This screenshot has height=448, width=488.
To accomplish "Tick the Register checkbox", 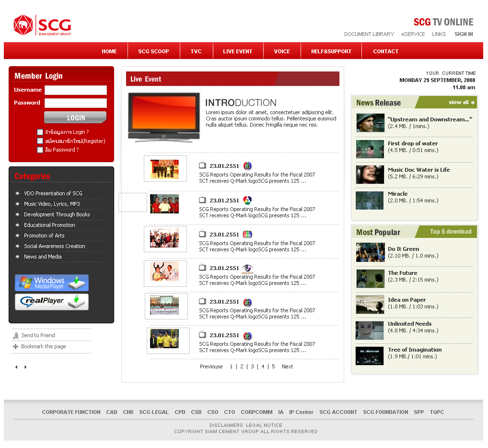I will pos(40,141).
